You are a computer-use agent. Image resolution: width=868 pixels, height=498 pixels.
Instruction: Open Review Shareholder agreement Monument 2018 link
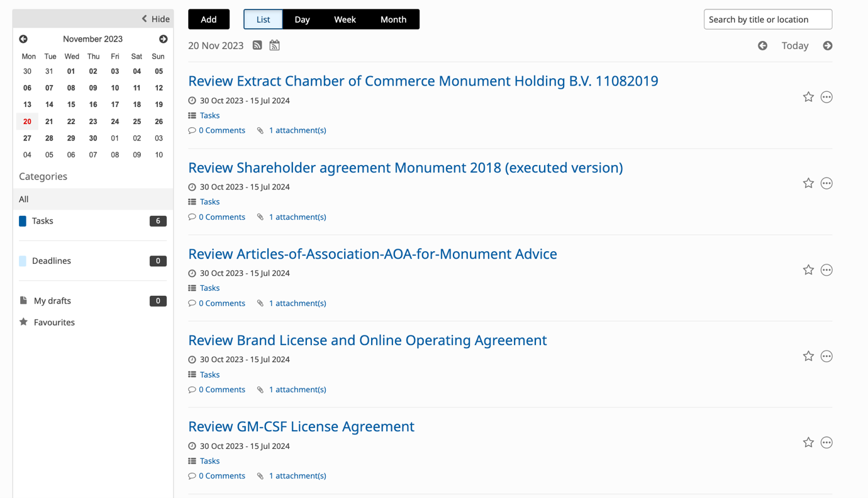coord(406,167)
